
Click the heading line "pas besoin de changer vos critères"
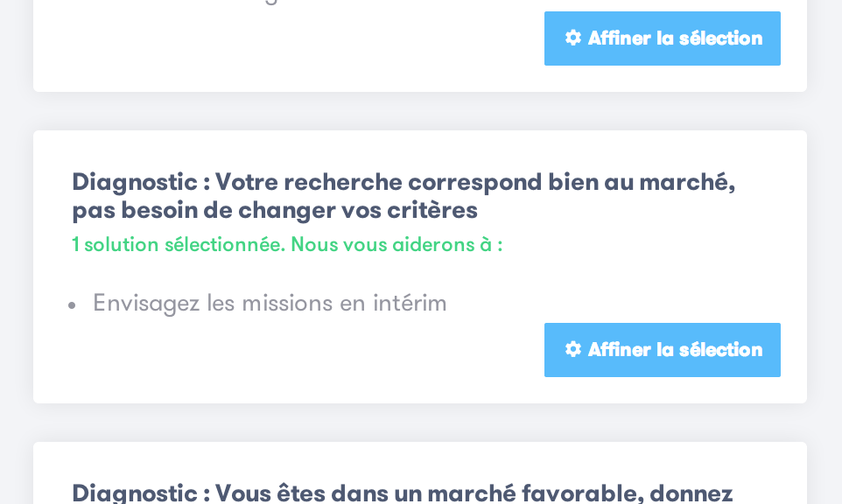click(275, 210)
